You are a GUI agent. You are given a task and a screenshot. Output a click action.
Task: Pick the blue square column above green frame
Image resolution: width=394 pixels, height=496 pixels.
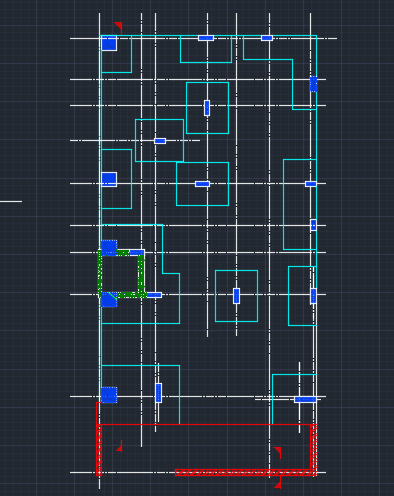pyautogui.click(x=109, y=248)
